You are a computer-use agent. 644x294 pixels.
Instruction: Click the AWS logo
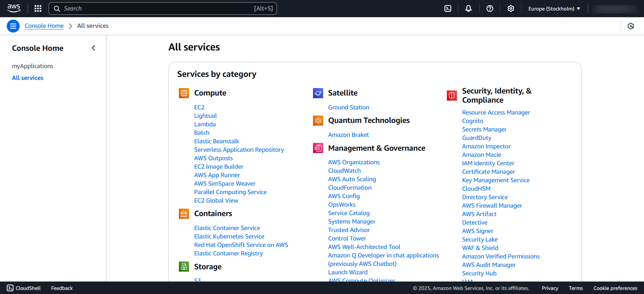point(14,8)
